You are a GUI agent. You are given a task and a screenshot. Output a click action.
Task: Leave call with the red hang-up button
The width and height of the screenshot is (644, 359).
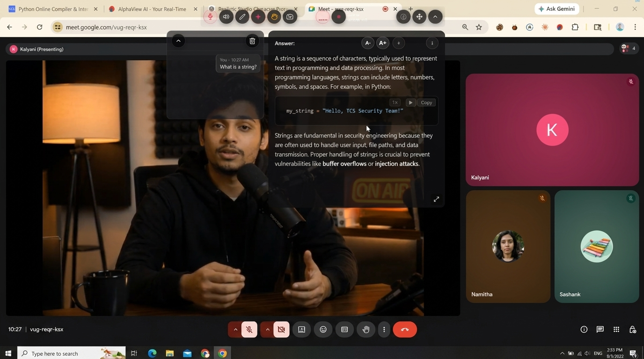(405, 330)
